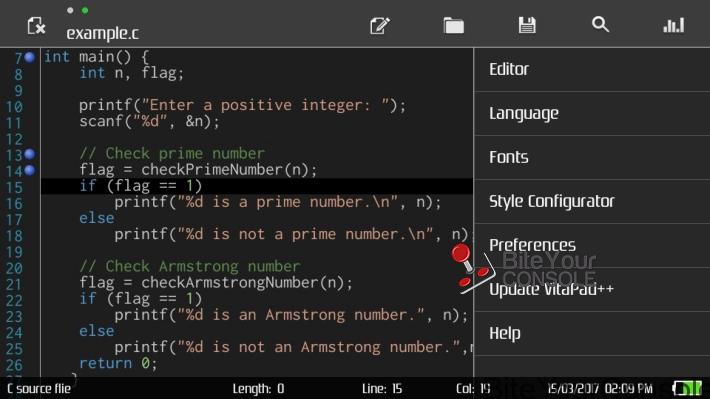Select the Language menu entry

click(x=592, y=113)
